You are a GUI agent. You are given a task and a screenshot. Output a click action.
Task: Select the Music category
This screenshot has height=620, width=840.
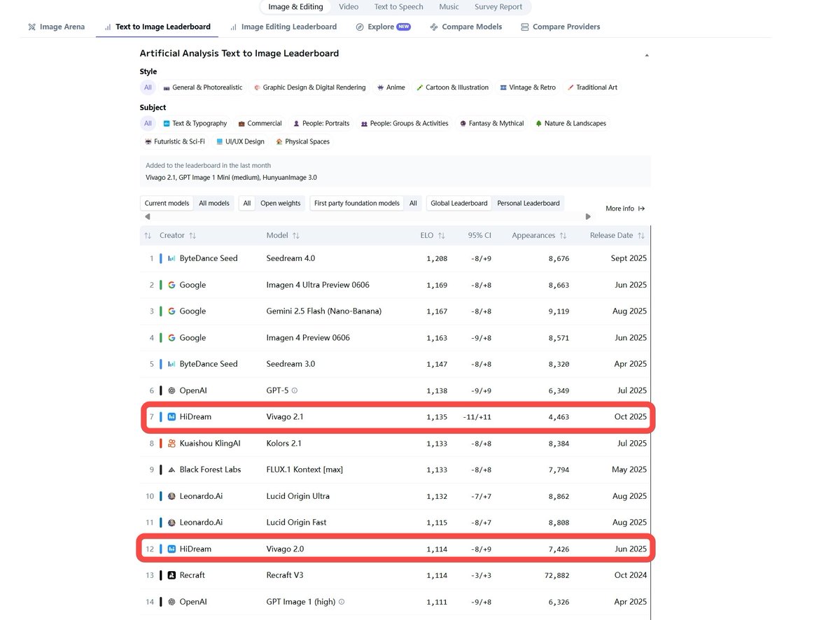coord(449,7)
